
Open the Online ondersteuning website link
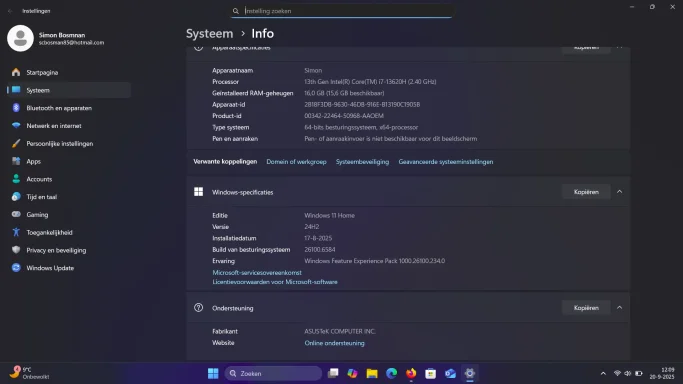335,343
